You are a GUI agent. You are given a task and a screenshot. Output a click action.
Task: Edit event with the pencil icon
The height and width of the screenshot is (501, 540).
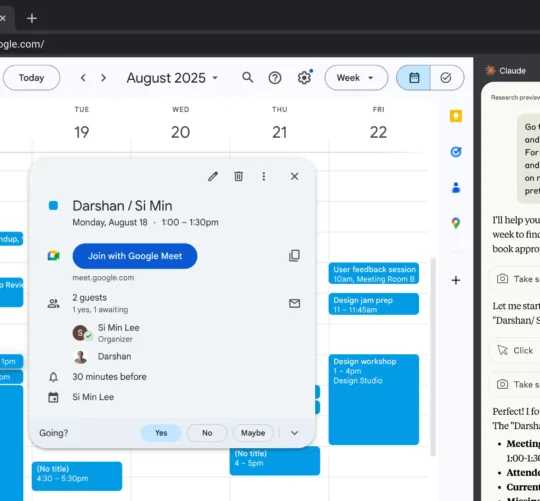213,176
